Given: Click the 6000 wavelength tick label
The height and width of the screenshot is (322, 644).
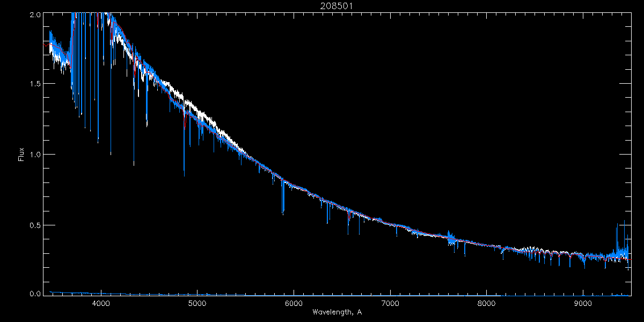Looking at the screenshot, I should 294,303.
